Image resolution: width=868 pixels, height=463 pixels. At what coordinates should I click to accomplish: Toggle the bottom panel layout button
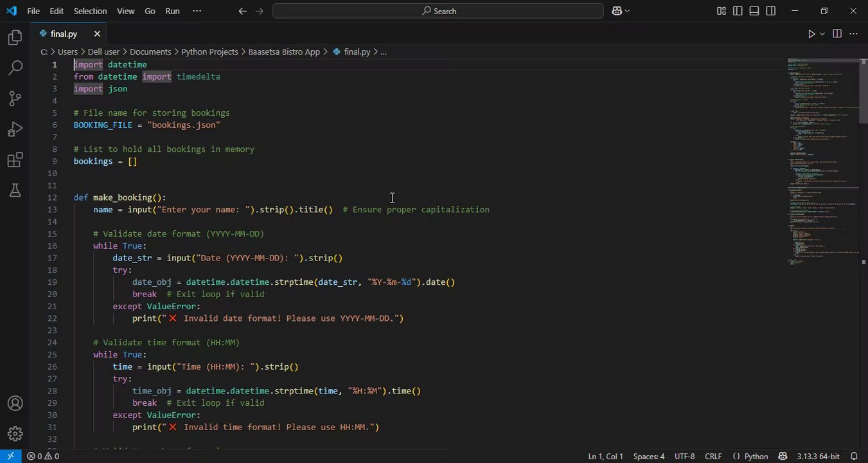[754, 11]
